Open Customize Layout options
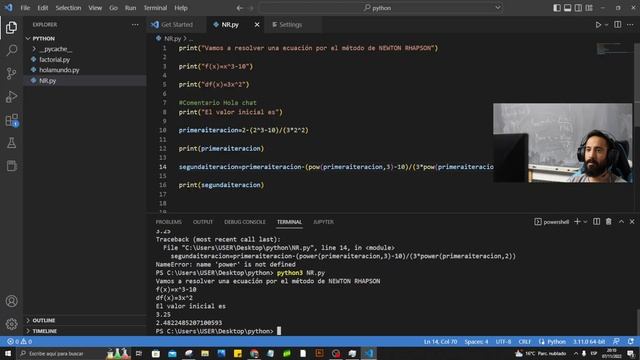 click(589, 8)
